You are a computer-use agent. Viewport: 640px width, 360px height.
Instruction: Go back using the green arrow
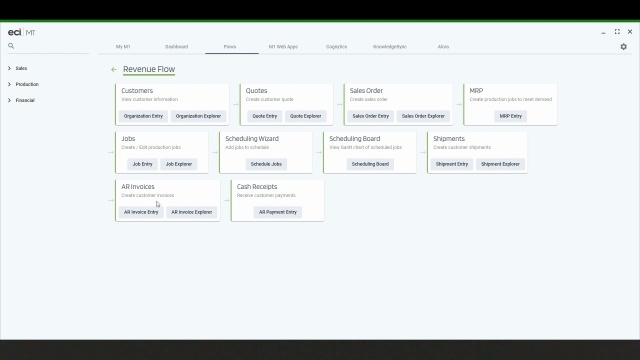114,70
